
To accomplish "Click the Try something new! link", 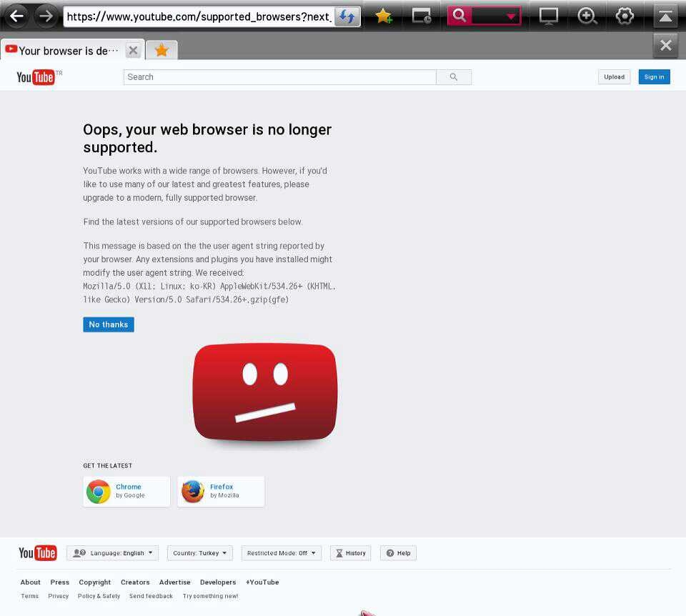I will click(x=210, y=596).
